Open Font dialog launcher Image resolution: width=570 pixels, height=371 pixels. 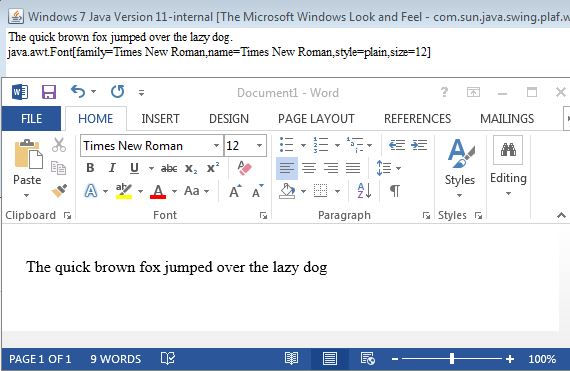point(263,215)
